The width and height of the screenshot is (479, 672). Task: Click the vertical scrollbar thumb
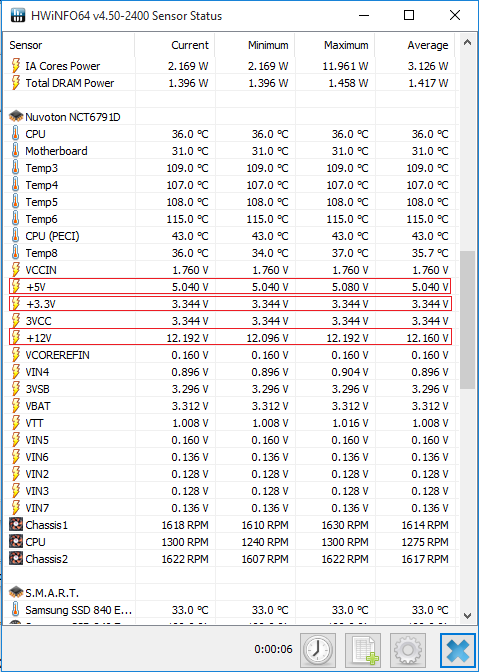click(467, 320)
